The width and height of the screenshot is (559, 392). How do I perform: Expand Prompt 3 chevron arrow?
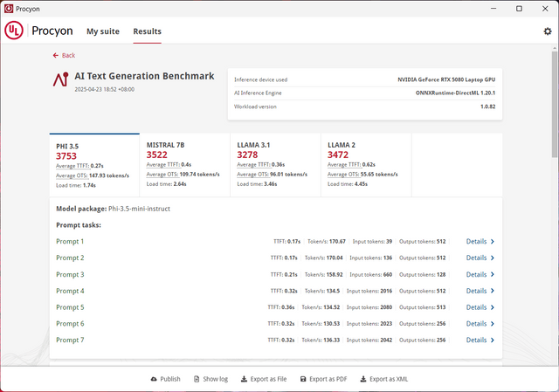coord(493,274)
